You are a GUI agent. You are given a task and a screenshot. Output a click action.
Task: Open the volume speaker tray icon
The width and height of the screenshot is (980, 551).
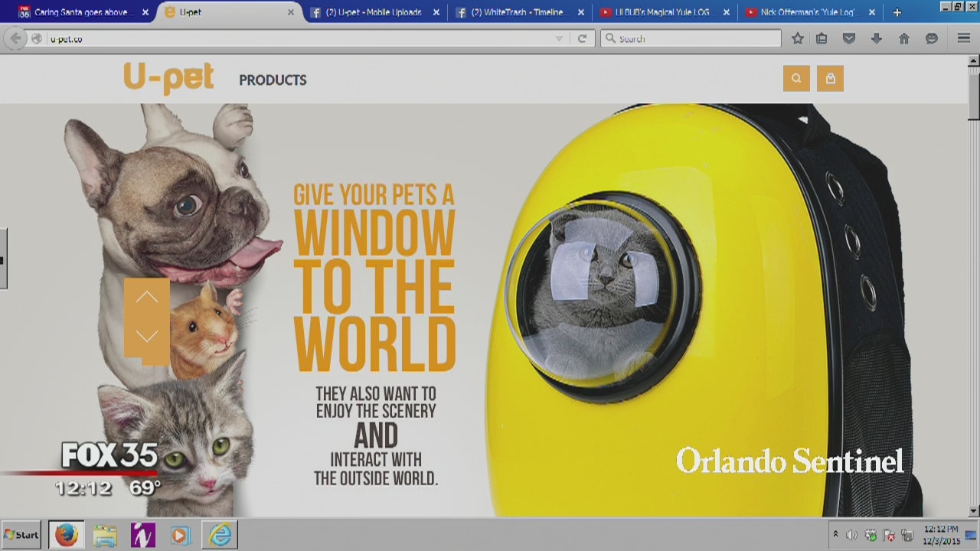click(851, 535)
